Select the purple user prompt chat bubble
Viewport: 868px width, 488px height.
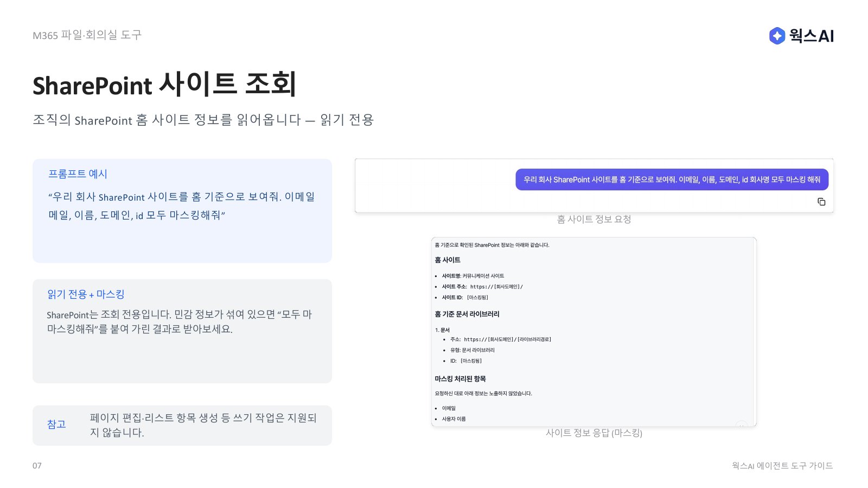point(672,179)
